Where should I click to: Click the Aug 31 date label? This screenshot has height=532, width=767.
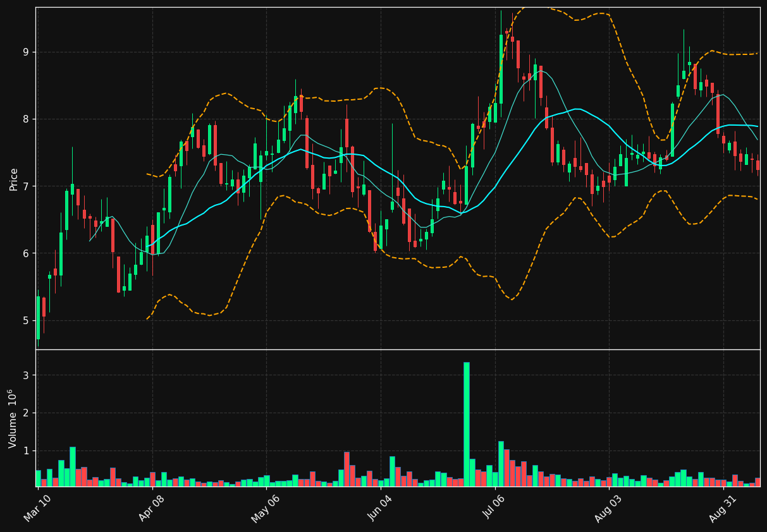pos(723,509)
